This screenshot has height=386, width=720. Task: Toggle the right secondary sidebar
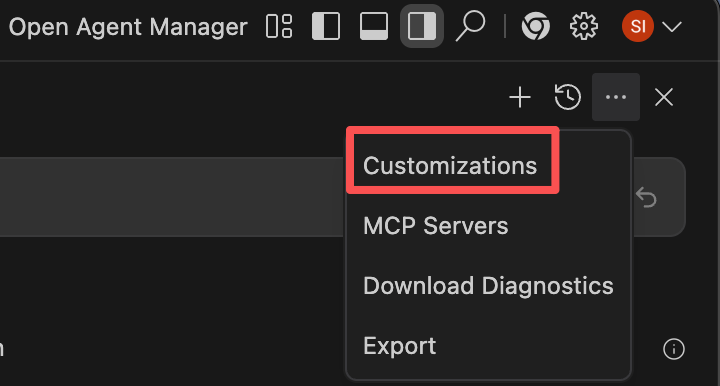(x=422, y=26)
